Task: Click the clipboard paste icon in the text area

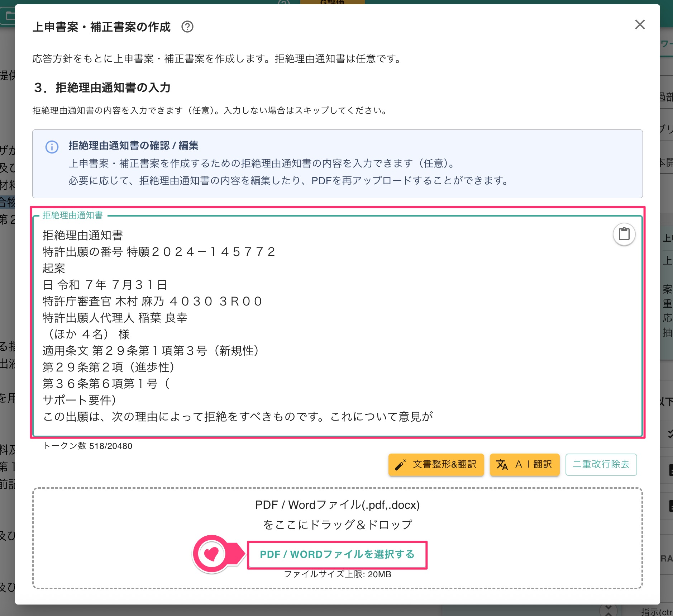Action: 624,234
